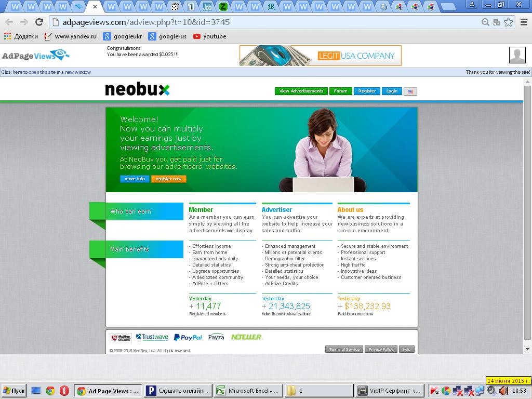Screen dimensions: 532x399
Task: Close the current active browser tab
Action: tap(95, 6)
